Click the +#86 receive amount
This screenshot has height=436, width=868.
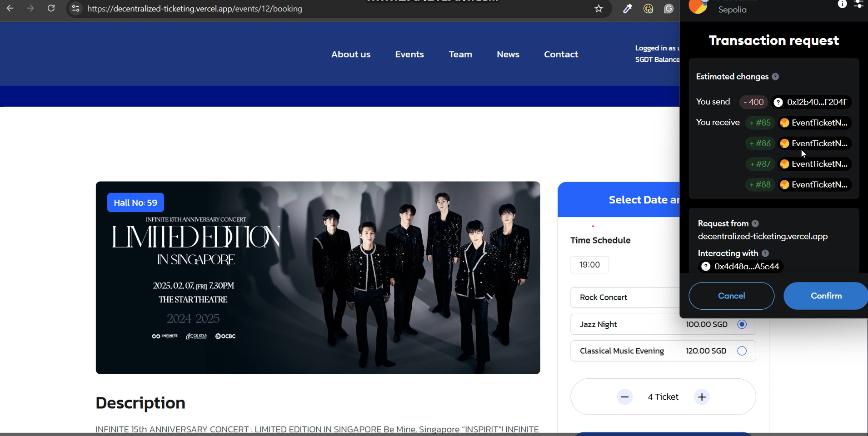point(760,144)
